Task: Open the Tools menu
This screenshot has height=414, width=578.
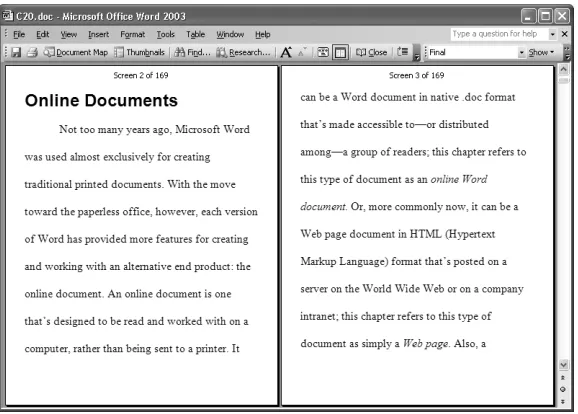Action: [166, 34]
